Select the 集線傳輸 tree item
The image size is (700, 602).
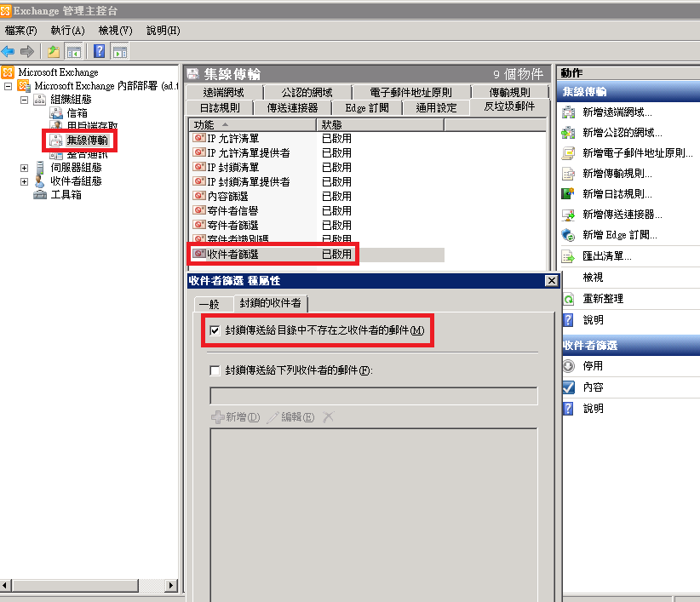(87, 140)
